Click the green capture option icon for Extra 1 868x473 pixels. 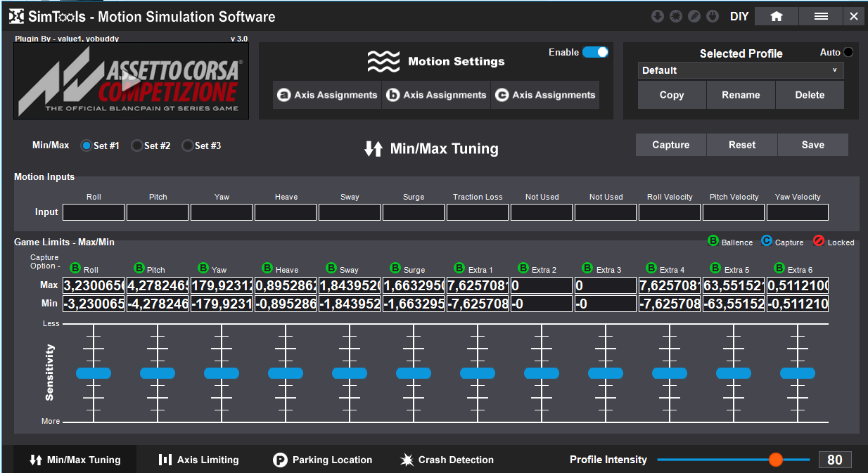(x=459, y=268)
